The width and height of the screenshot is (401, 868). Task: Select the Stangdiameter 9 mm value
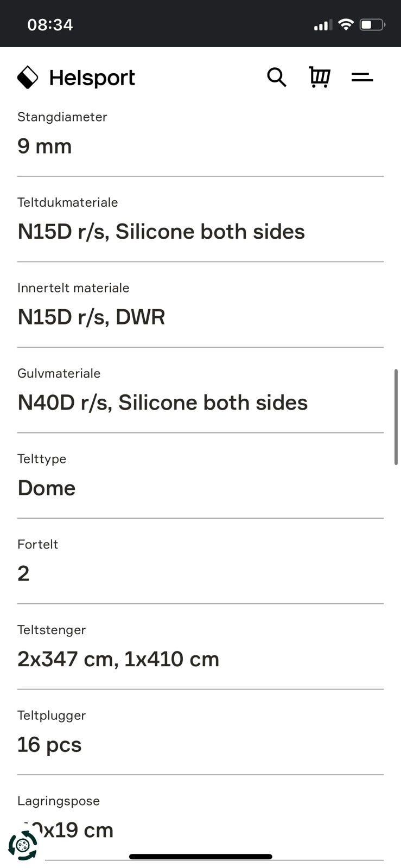pyautogui.click(x=44, y=146)
